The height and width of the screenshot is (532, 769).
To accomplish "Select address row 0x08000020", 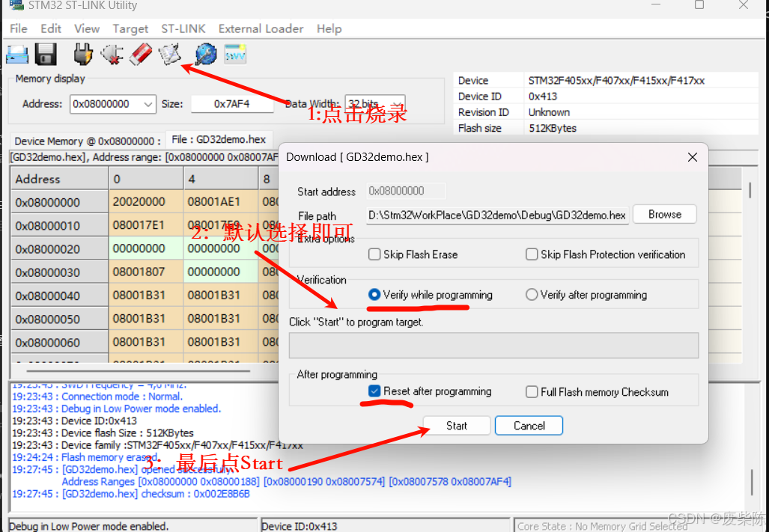I will pos(59,249).
